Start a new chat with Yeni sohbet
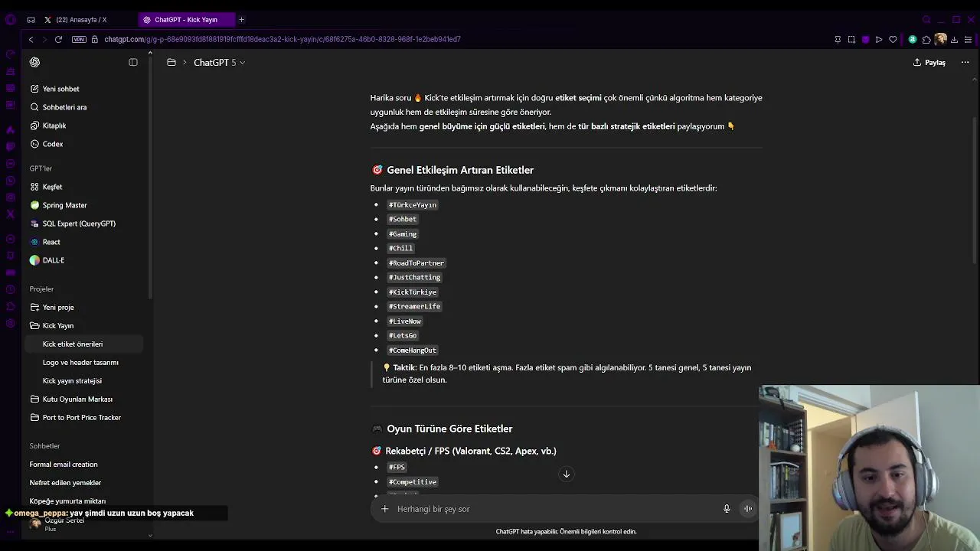The image size is (980, 551). pyautogui.click(x=60, y=89)
